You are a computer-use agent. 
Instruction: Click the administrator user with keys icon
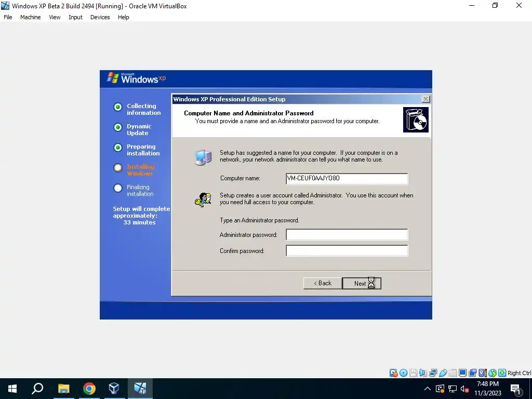[x=203, y=199]
